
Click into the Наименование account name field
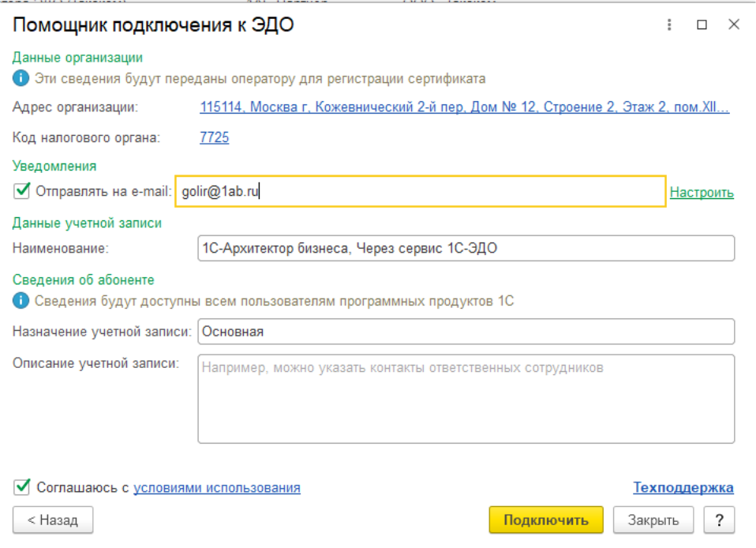pyautogui.click(x=466, y=248)
